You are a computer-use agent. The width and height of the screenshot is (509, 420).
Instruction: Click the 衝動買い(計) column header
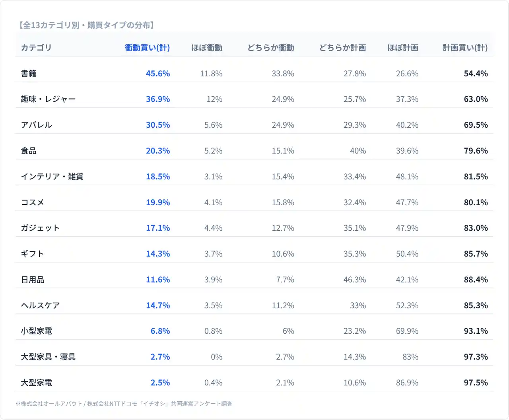point(147,48)
